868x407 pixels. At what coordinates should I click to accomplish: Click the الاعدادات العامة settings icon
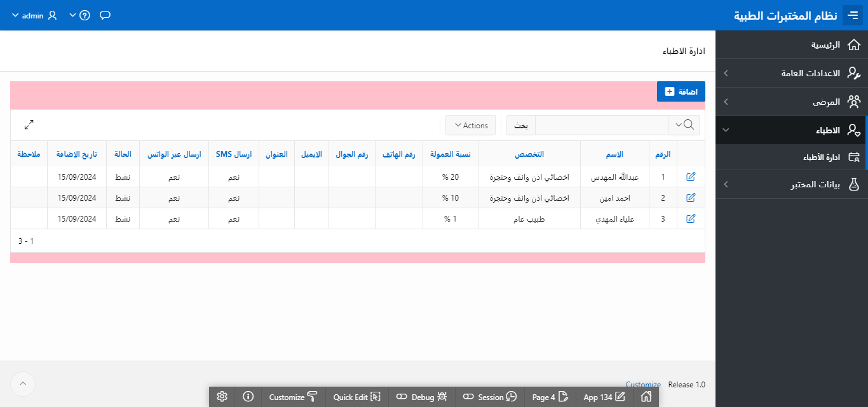854,73
